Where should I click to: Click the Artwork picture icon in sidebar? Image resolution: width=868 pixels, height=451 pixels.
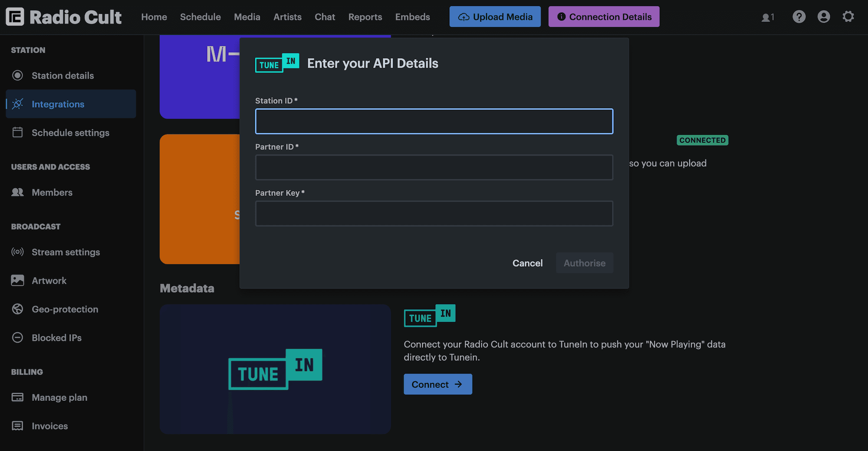click(17, 280)
